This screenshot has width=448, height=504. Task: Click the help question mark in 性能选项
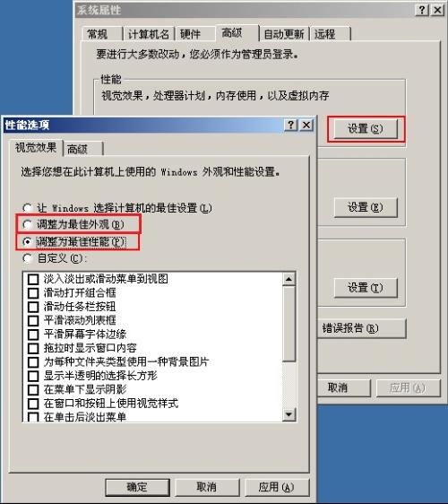[291, 125]
